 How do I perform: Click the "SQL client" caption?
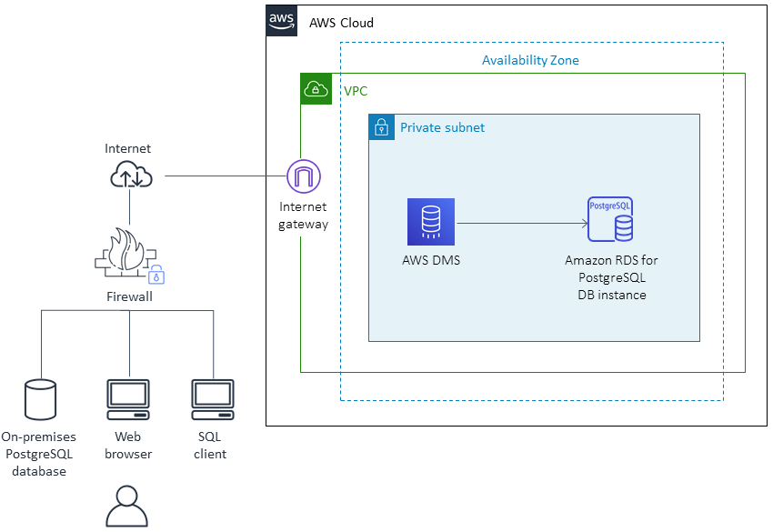(x=210, y=446)
